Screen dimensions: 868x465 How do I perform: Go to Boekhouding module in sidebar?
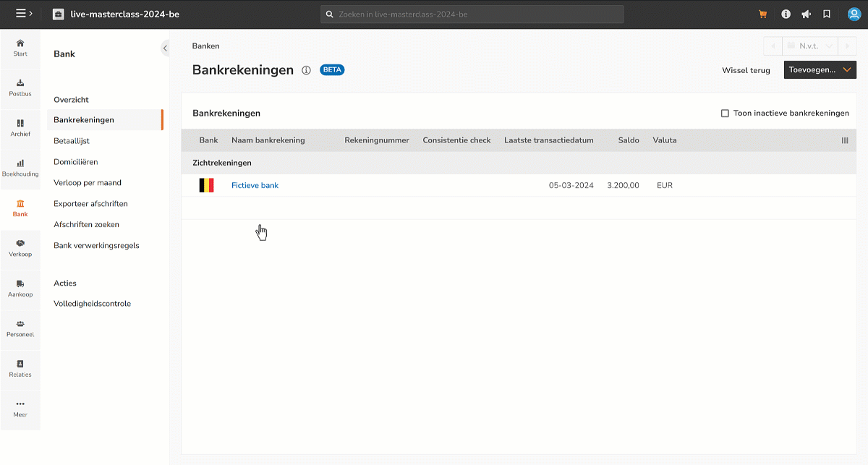click(20, 167)
